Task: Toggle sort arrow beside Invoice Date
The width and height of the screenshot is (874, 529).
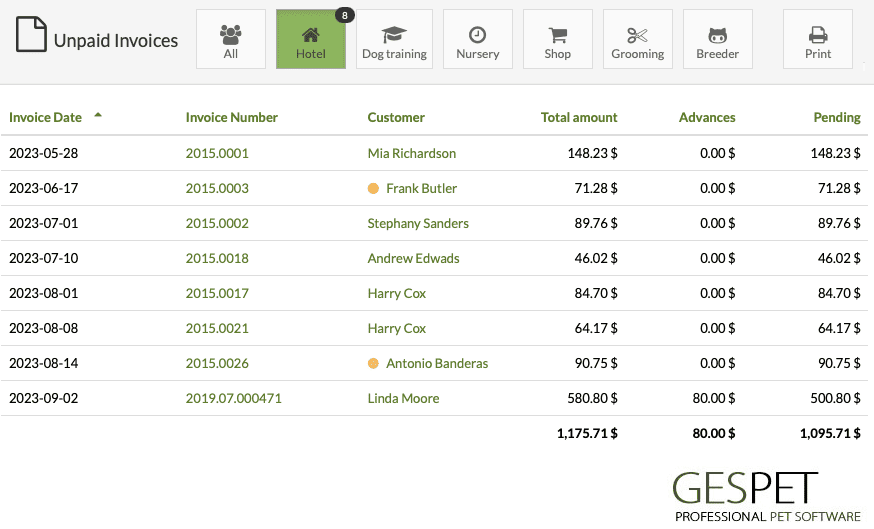Action: click(x=98, y=115)
